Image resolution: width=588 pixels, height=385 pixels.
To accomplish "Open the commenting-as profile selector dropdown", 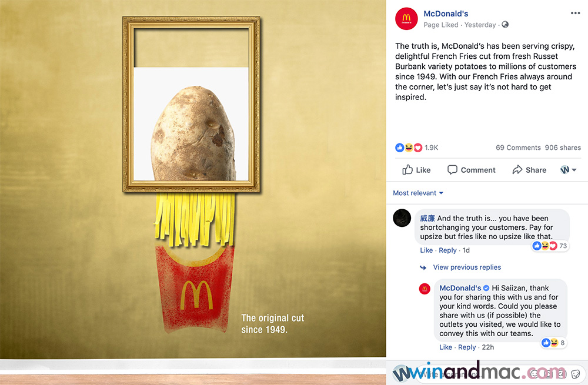I will tap(568, 170).
